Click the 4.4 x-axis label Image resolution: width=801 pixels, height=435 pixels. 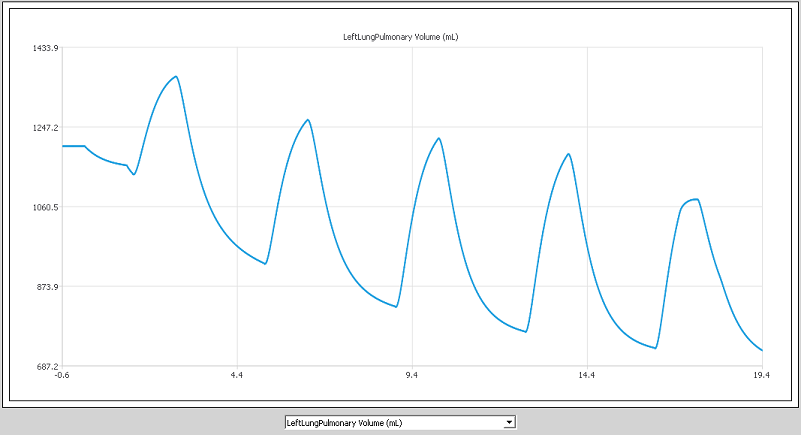point(237,376)
